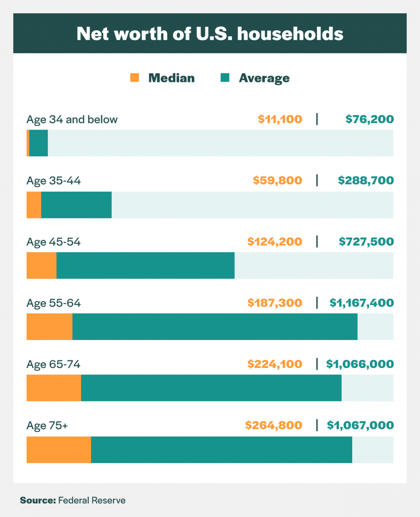
Task: Click the Median legend label
Action: point(171,78)
